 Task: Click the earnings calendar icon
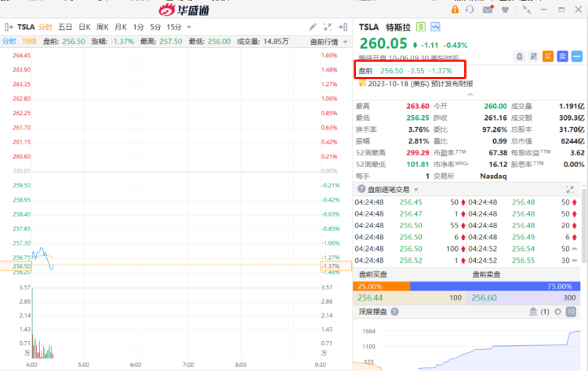tap(362, 83)
